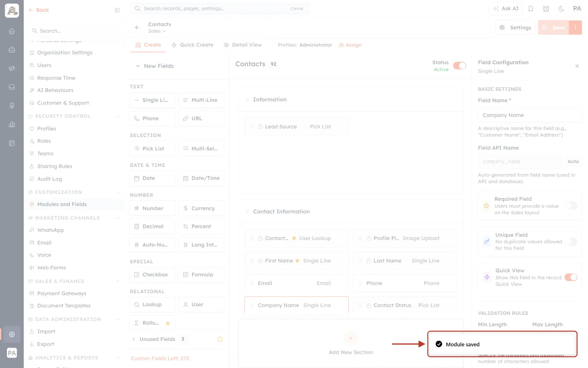Open the calendar icon in left rail
The width and height of the screenshot is (588, 368).
tap(12, 143)
